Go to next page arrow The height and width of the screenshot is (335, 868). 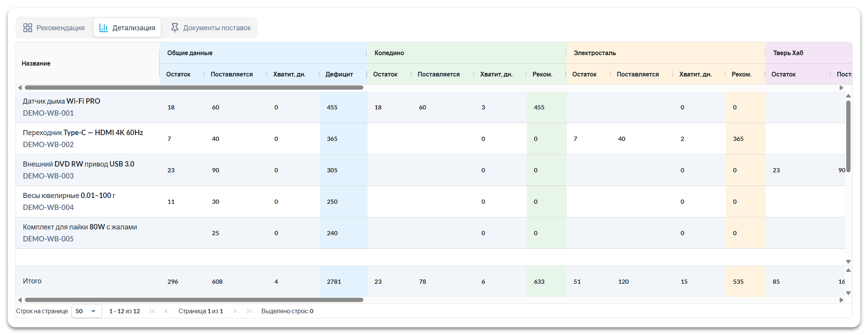pos(235,311)
